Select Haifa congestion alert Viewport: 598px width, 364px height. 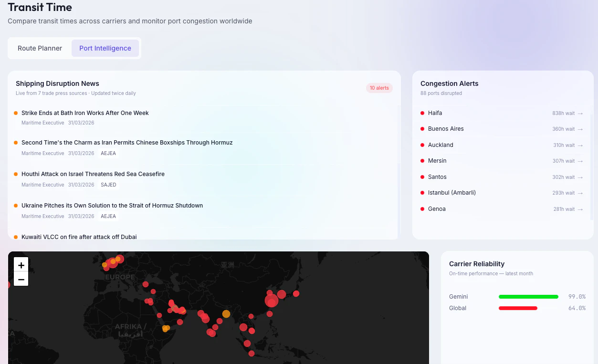[502, 113]
